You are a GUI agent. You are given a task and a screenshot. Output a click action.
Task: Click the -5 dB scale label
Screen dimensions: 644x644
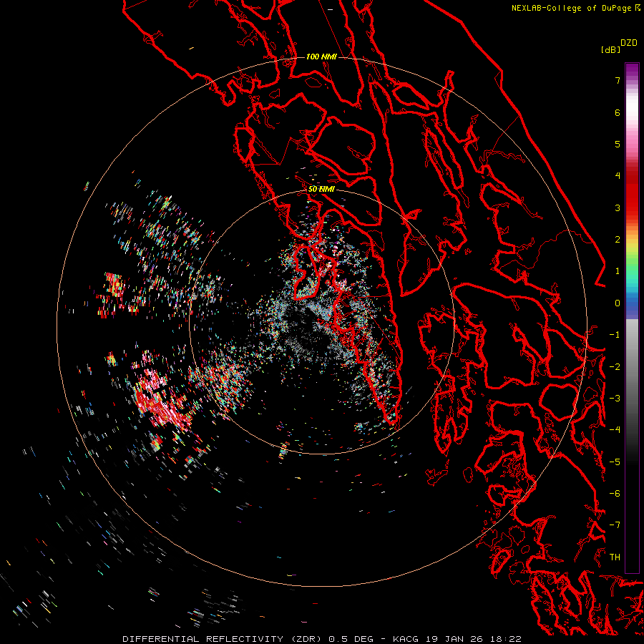(615, 462)
